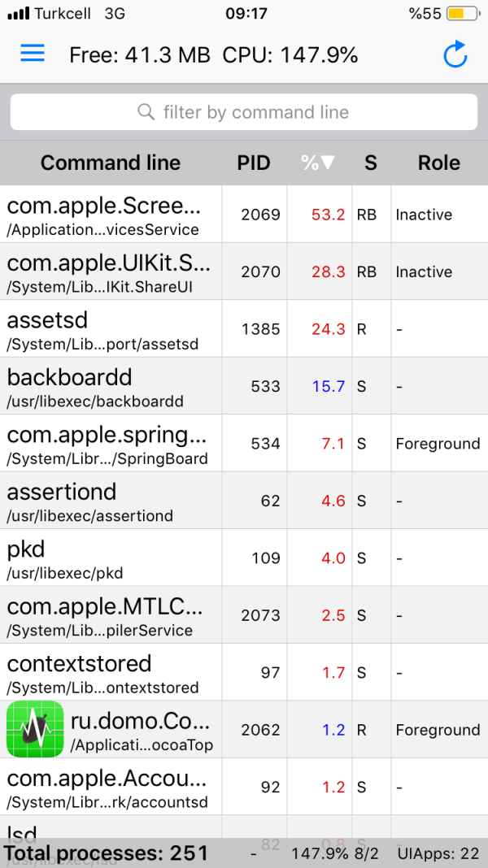
Task: Tap the cellular signal bars icon
Action: pyautogui.click(x=18, y=13)
